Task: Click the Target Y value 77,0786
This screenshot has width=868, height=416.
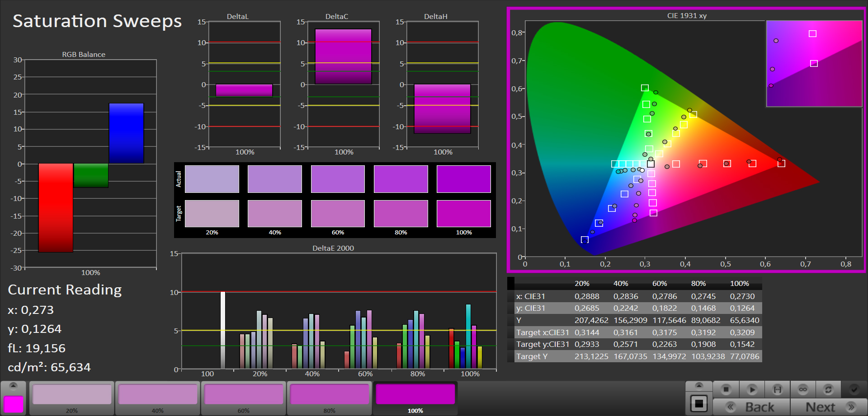Action: [745, 356]
